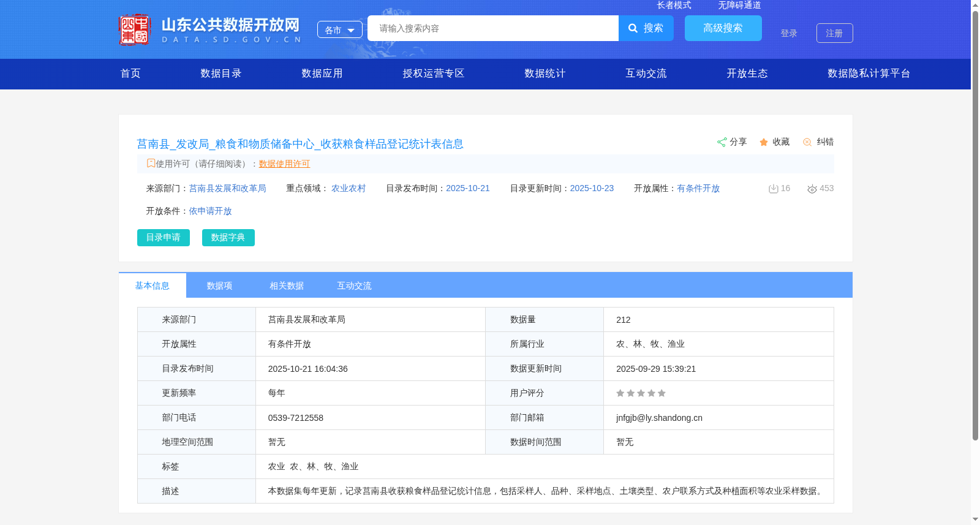Click the scrollbar up arrow
The width and height of the screenshot is (980, 525).
tap(975, 5)
